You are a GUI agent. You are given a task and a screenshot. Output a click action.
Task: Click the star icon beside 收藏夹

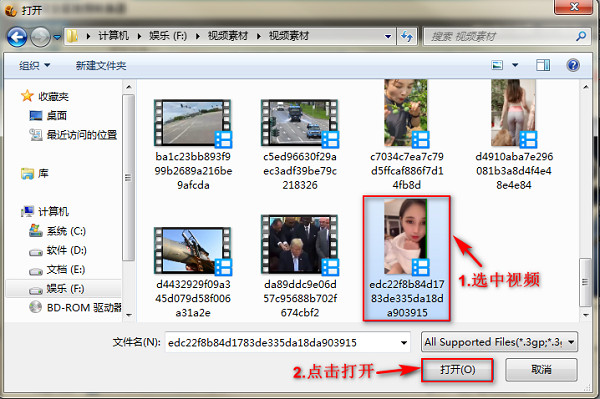click(x=27, y=96)
